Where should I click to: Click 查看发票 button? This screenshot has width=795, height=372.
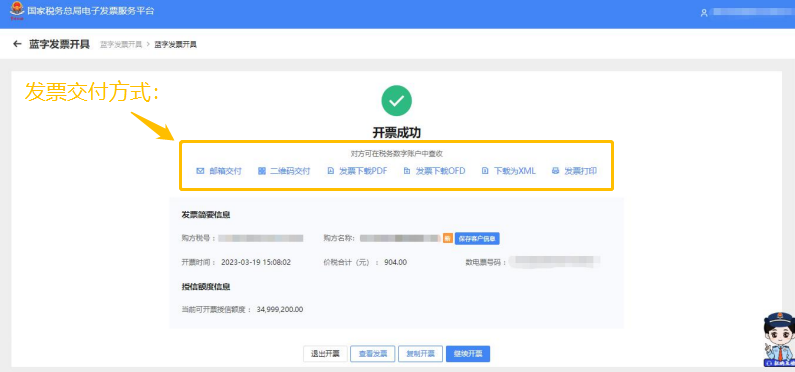coord(373,354)
